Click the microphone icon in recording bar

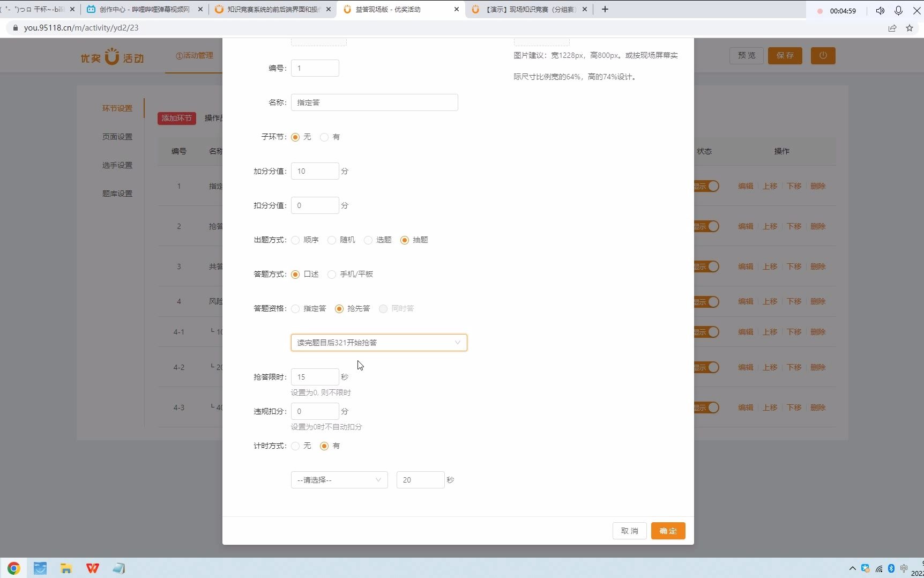[x=899, y=11]
